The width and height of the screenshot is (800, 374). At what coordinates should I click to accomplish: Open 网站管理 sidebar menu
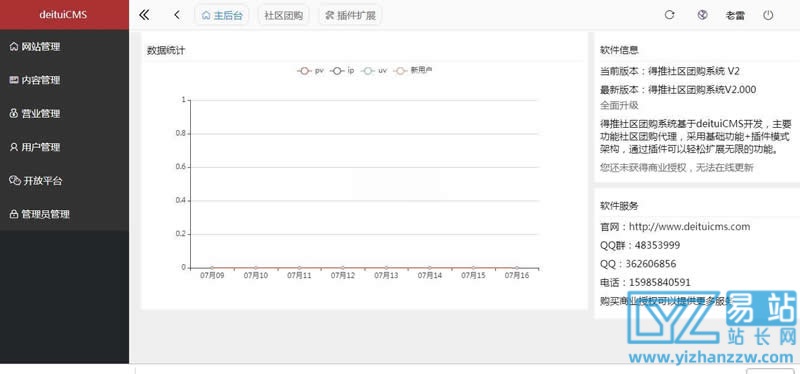coord(64,47)
